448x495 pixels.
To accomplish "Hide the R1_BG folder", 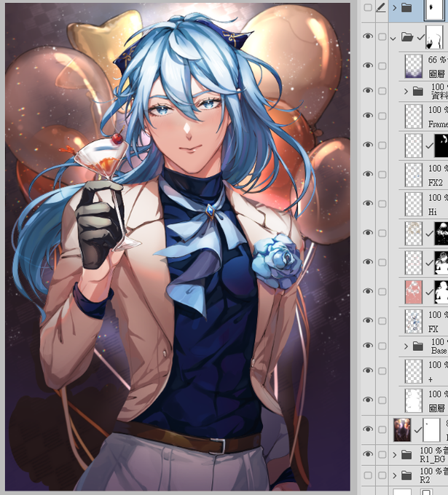I will click(x=368, y=454).
